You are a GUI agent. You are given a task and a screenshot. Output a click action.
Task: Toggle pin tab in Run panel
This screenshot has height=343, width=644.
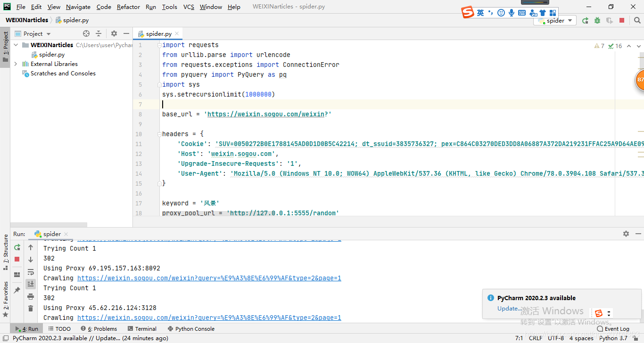tap(17, 290)
